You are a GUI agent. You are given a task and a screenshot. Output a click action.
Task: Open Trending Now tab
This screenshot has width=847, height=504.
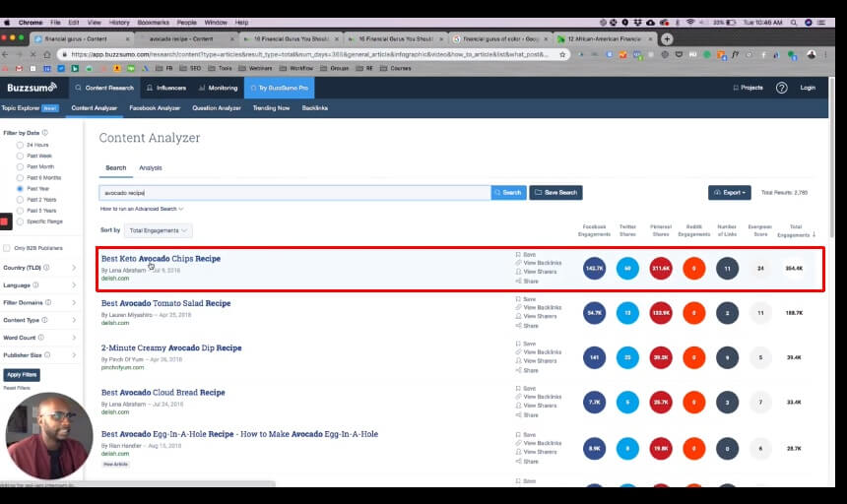(271, 108)
